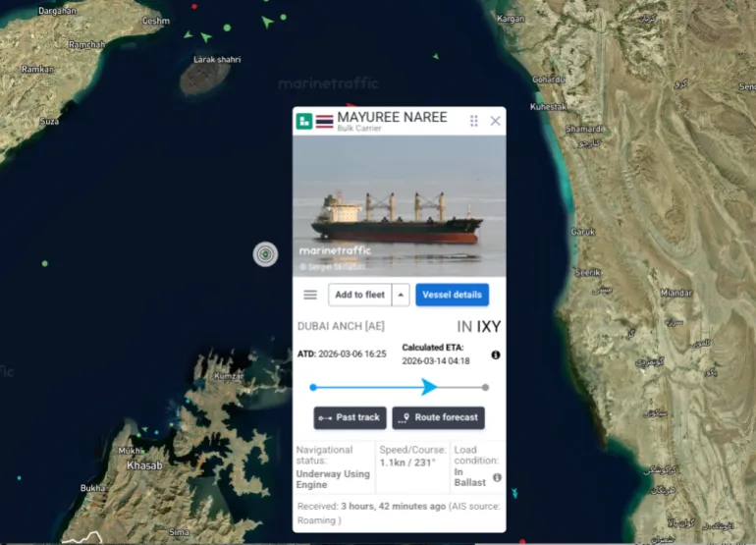This screenshot has height=545, width=756.
Task: Click the popup drag handle dots icon
Action: [474, 121]
